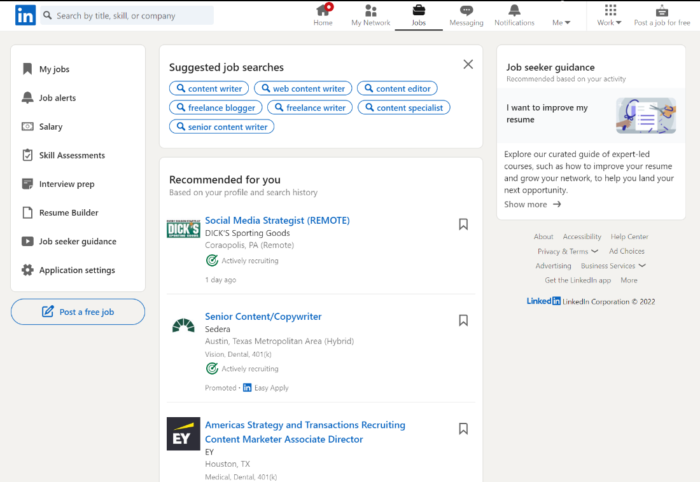Click the LinkedIn logo icon

25,15
